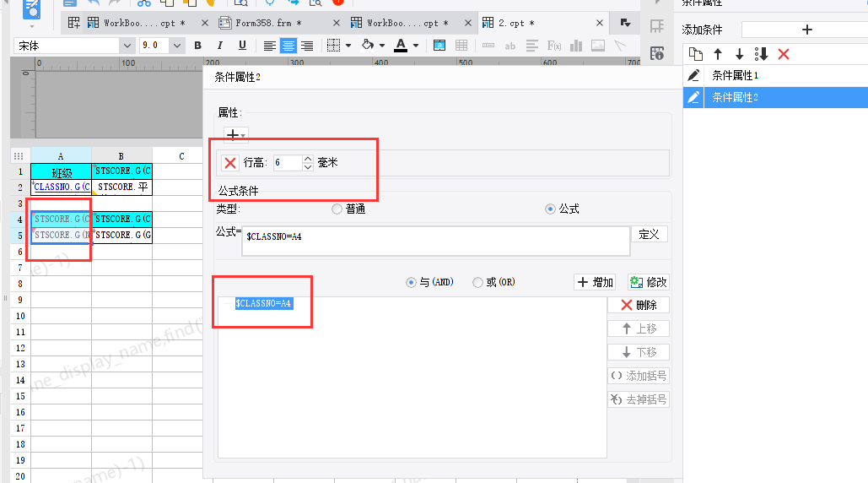Click the 去掉括号 button
The image size is (868, 483).
coord(639,399)
